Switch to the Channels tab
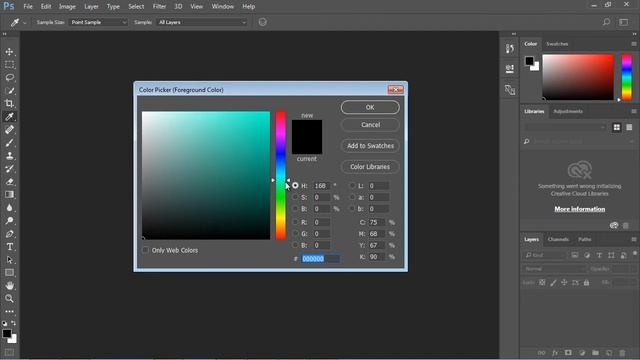Image resolution: width=640 pixels, height=360 pixels. point(558,239)
